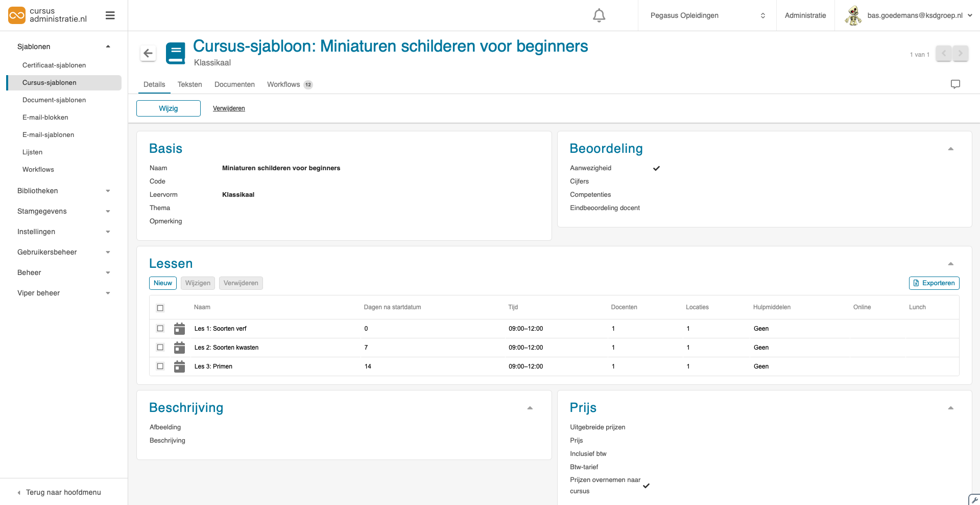980x505 pixels.
Task: Select all lessons with header checkbox
Action: point(160,308)
